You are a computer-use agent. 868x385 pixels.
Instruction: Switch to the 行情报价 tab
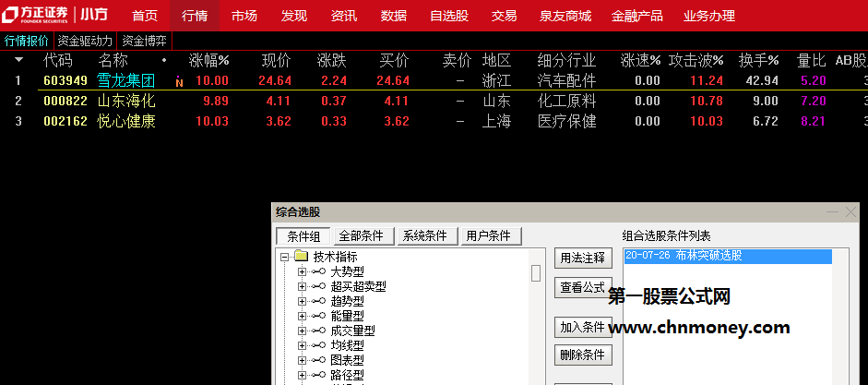tap(27, 41)
